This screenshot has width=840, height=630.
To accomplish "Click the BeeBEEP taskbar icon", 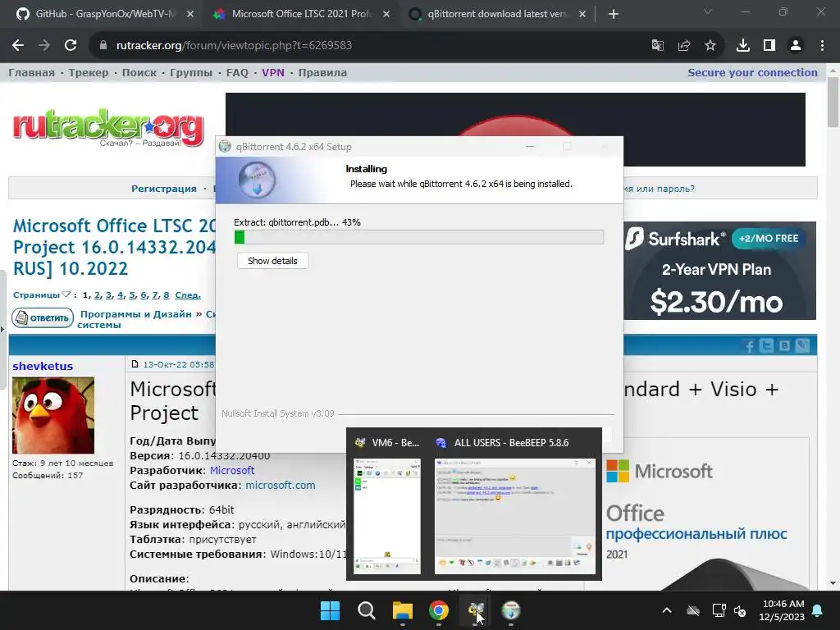I will point(475,610).
